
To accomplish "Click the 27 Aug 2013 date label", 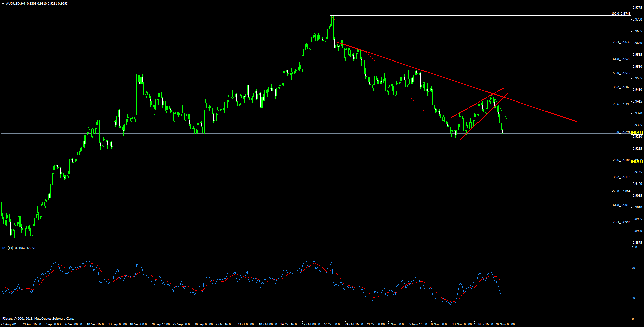I will 10,324.
